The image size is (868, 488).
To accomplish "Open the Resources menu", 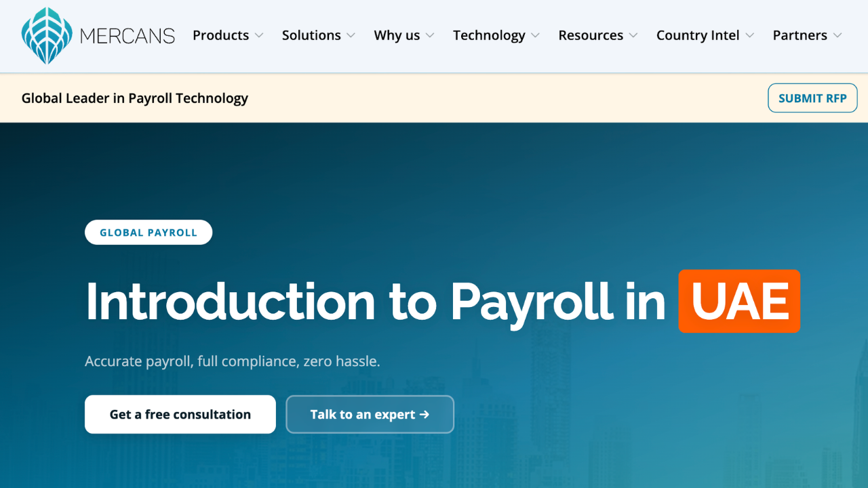I will tap(591, 35).
